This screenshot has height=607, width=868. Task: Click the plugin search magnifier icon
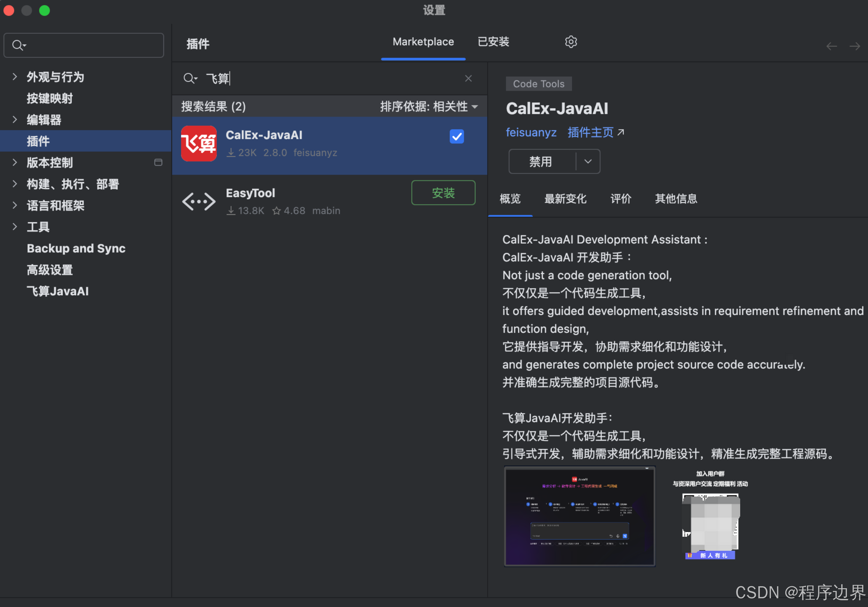[x=190, y=78]
